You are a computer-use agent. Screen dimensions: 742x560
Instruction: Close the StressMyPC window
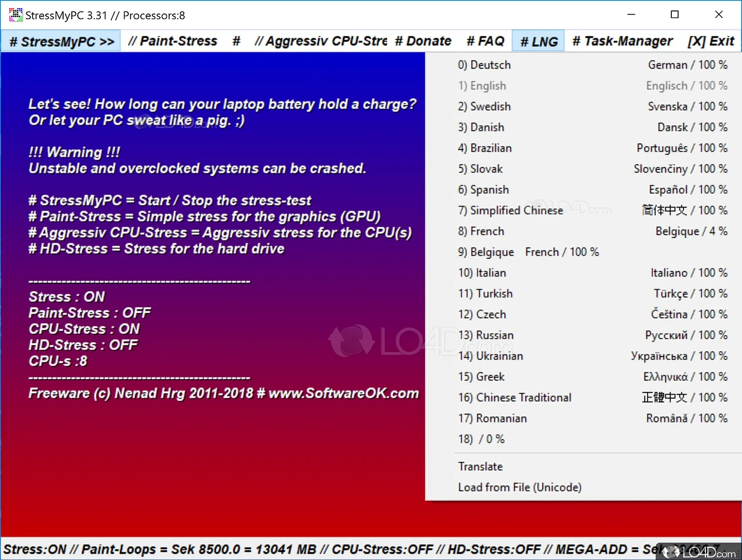coord(719,14)
